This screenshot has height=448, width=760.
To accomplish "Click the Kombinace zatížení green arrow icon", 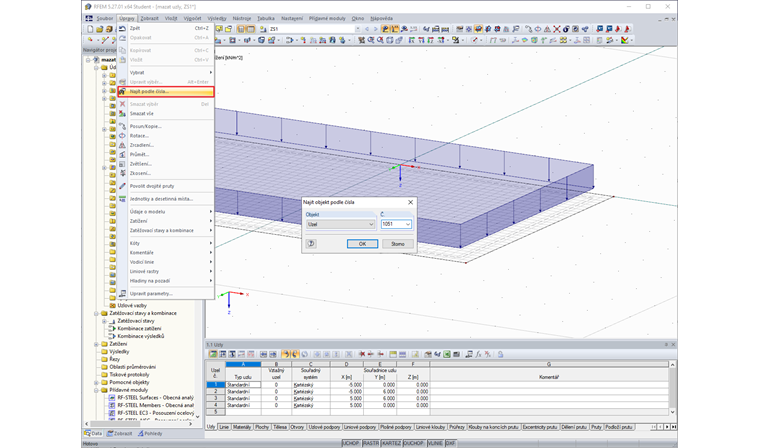I will [112, 328].
